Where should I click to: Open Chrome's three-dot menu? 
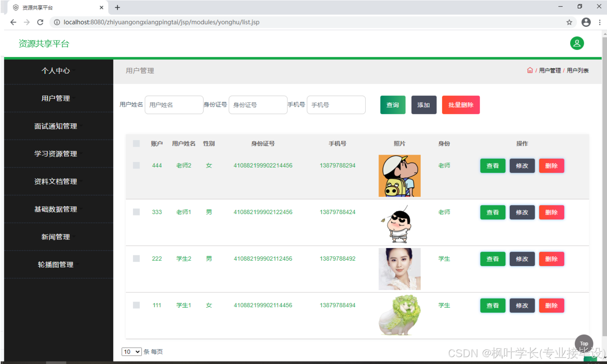click(600, 22)
